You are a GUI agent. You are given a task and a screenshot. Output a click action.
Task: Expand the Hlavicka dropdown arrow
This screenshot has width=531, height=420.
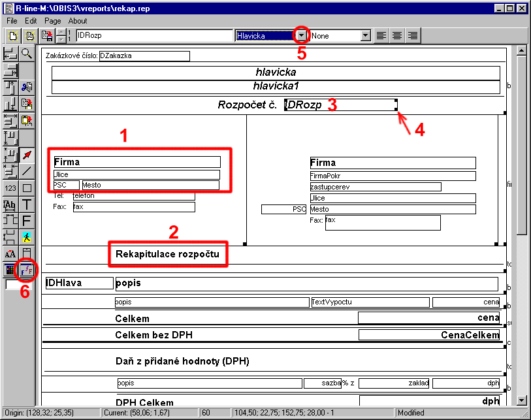[301, 36]
